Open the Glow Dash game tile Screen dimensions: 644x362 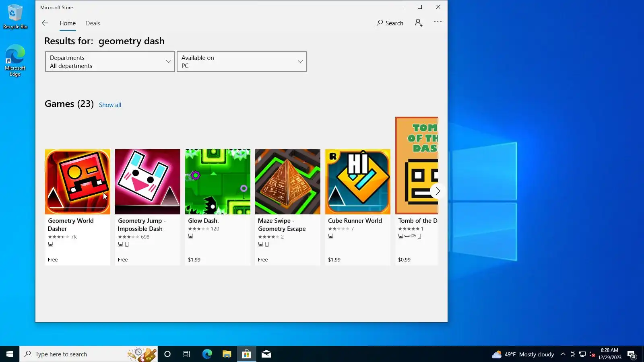click(218, 207)
